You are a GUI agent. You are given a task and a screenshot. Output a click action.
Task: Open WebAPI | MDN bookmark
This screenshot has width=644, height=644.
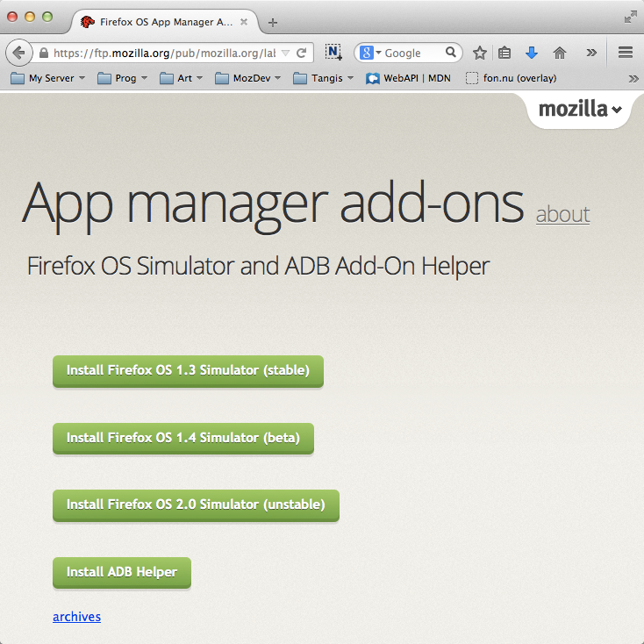pos(408,78)
